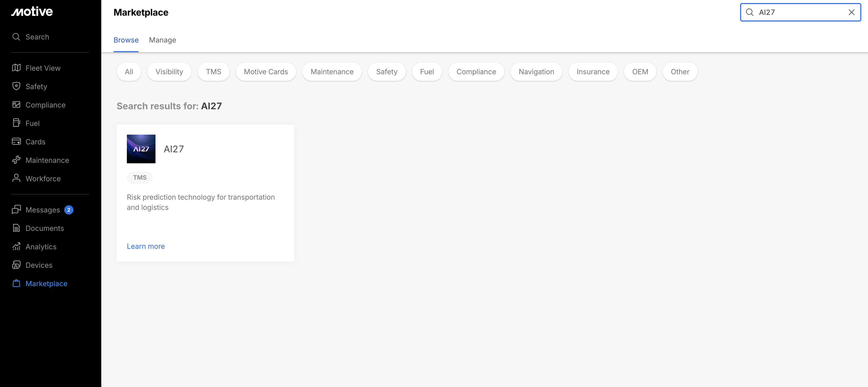Open Messages from sidebar

tap(43, 210)
